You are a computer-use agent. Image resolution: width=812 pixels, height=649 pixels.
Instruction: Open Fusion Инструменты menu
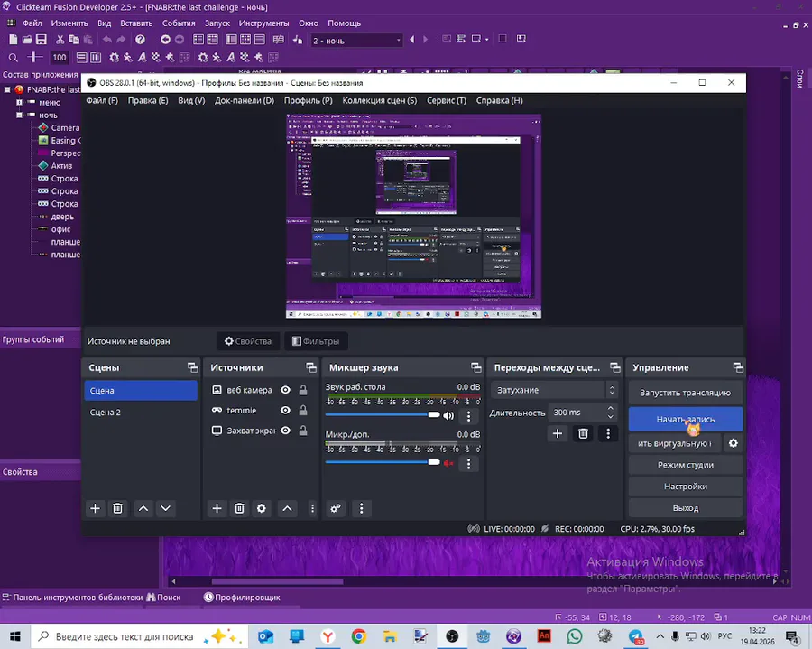263,23
